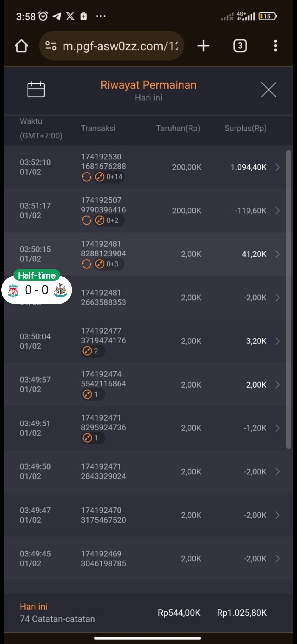The width and height of the screenshot is (297, 644).
Task: Expand the 41,20K surplus record
Action: pos(277,254)
